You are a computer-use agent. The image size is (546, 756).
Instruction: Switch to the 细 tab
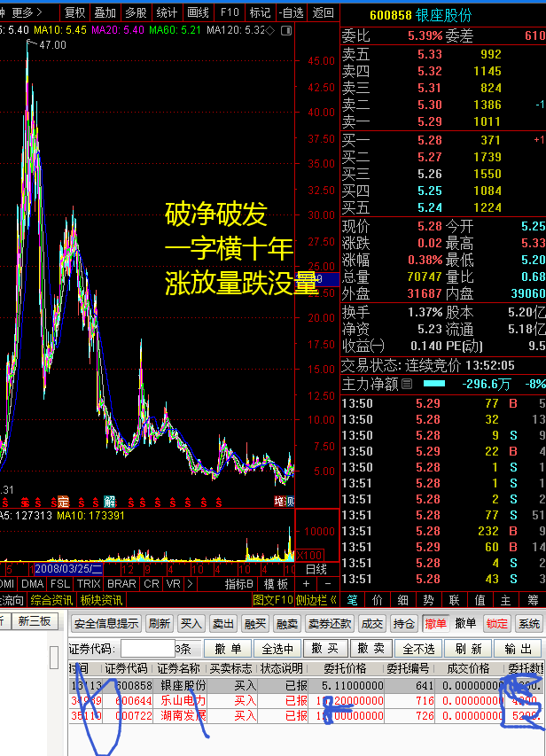tap(403, 600)
